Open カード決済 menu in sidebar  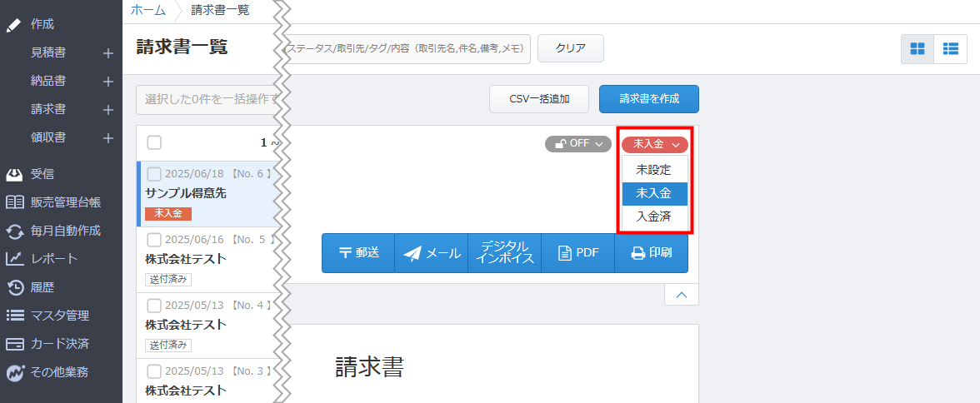point(59,344)
